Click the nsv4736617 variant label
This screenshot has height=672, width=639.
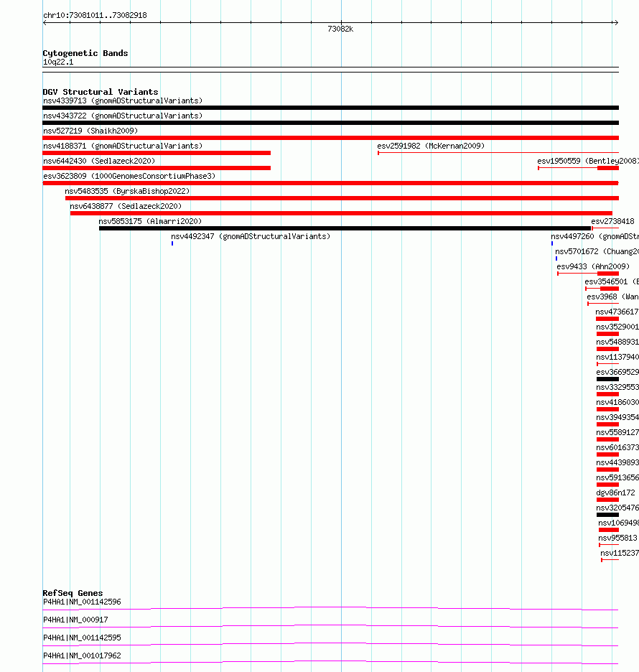pyautogui.click(x=617, y=312)
